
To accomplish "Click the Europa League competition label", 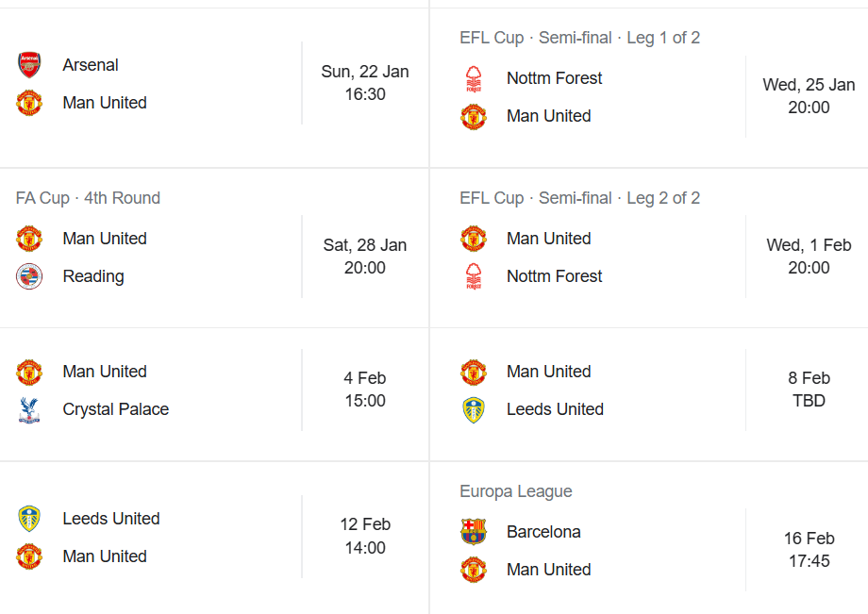I will pyautogui.click(x=516, y=491).
